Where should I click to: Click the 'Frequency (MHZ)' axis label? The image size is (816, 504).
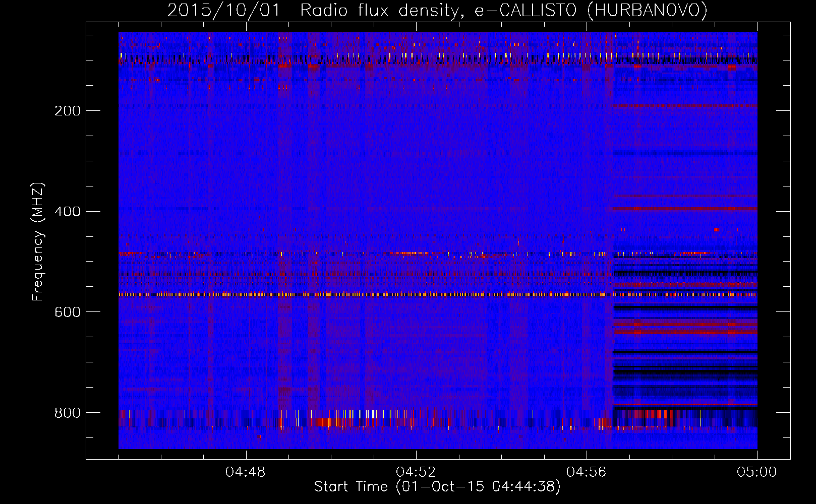click(x=37, y=242)
